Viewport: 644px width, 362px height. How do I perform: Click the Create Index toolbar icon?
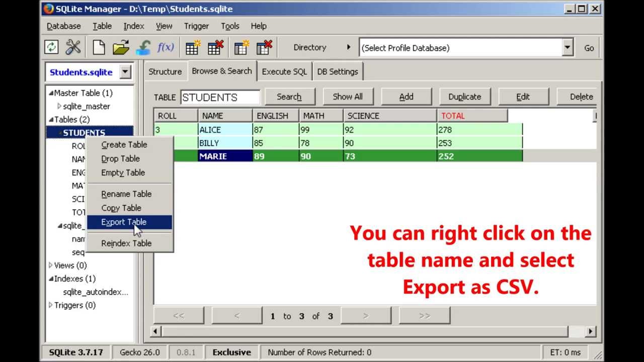pos(242,48)
